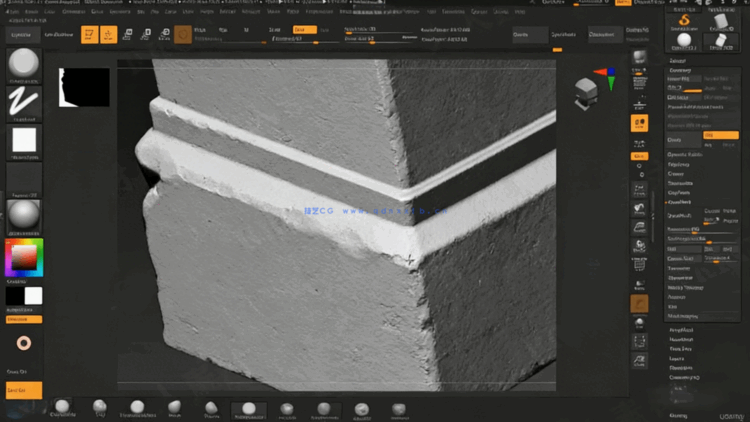Viewport: 750px width, 422px height.
Task: Toggle the orange Persp button on right shelf
Action: (640, 123)
